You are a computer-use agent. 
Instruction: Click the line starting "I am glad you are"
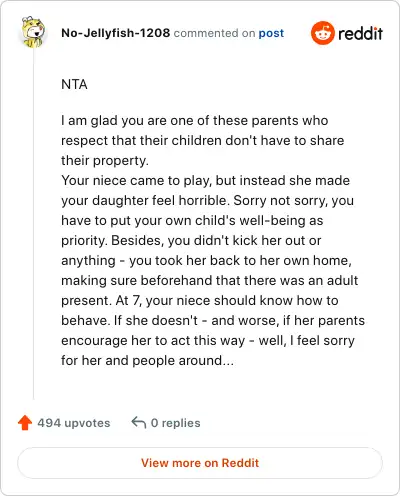(x=195, y=120)
